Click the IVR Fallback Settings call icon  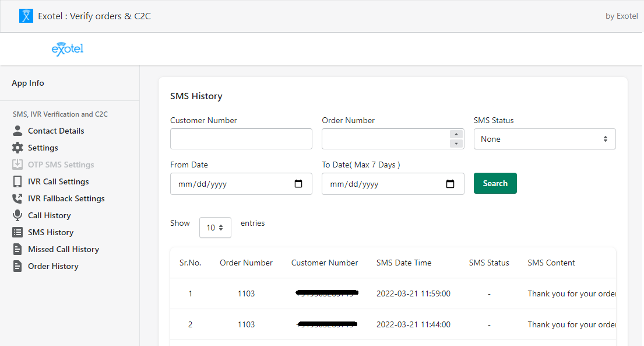click(x=17, y=198)
